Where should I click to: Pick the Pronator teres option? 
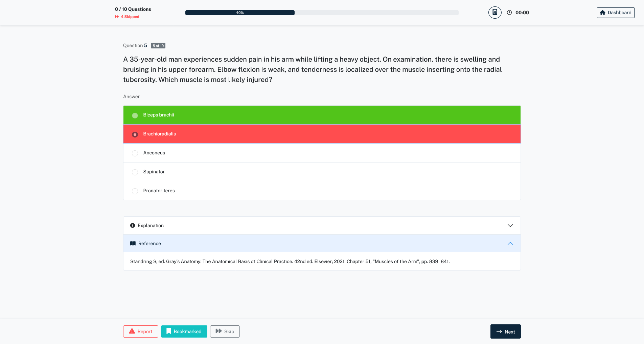pos(135,191)
